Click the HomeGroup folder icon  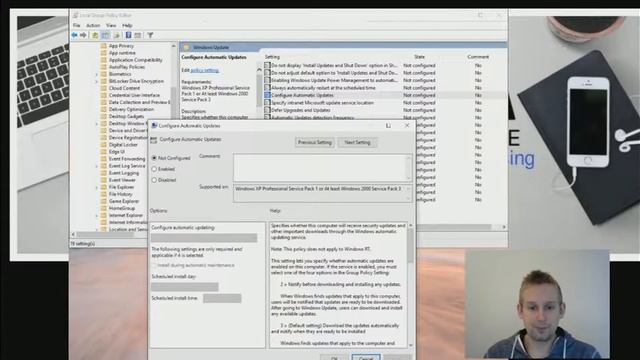point(104,208)
